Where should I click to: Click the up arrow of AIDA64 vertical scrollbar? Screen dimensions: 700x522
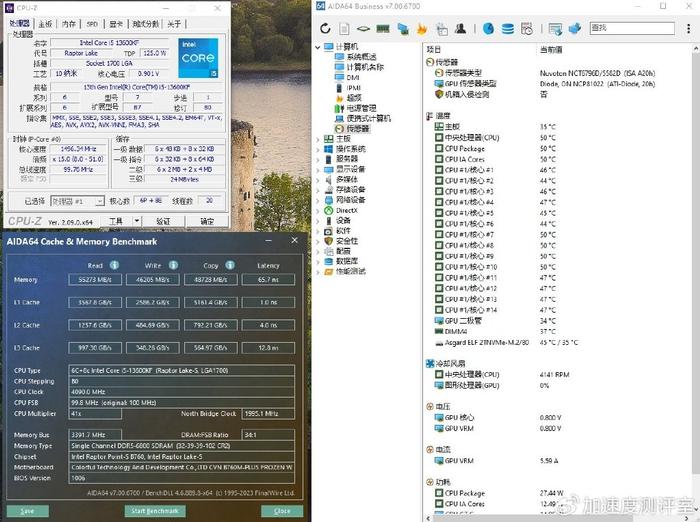click(x=696, y=48)
